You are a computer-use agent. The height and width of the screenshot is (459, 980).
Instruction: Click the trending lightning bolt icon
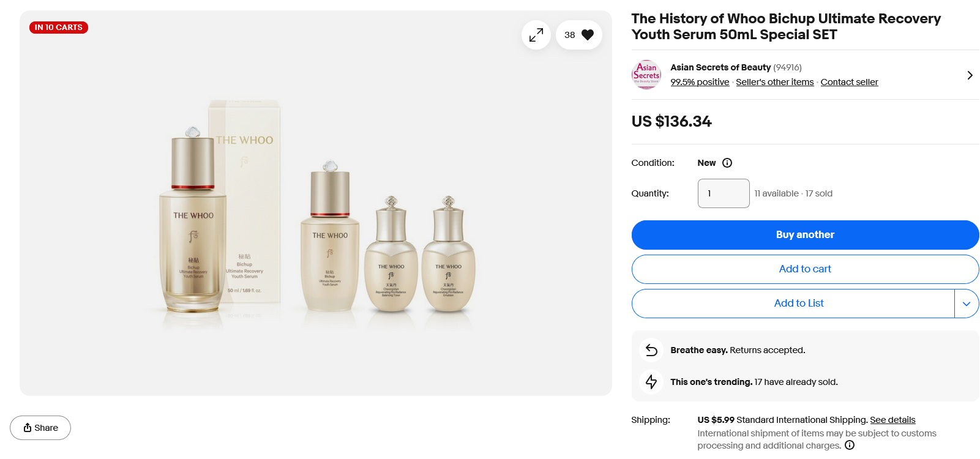click(651, 382)
